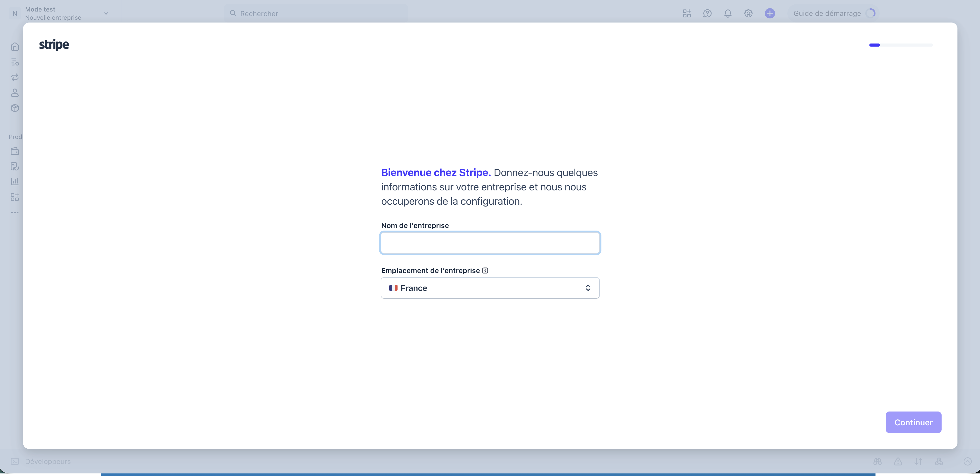The width and height of the screenshot is (980, 476).
Task: Click the Rechercher search field
Action: click(x=316, y=13)
